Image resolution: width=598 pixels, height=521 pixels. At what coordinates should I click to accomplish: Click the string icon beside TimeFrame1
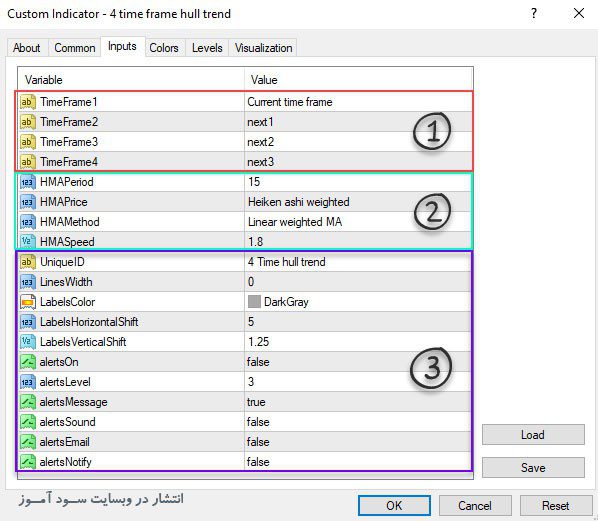(28, 102)
